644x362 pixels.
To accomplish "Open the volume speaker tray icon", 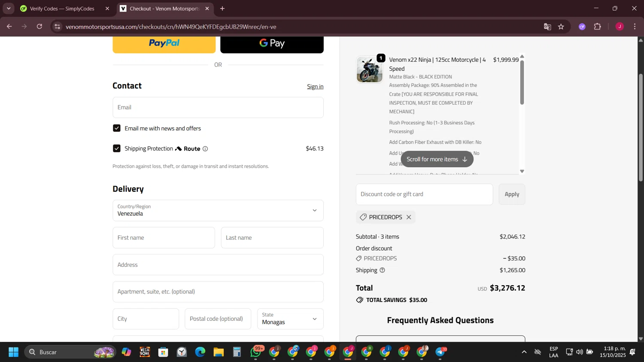I will click(580, 352).
